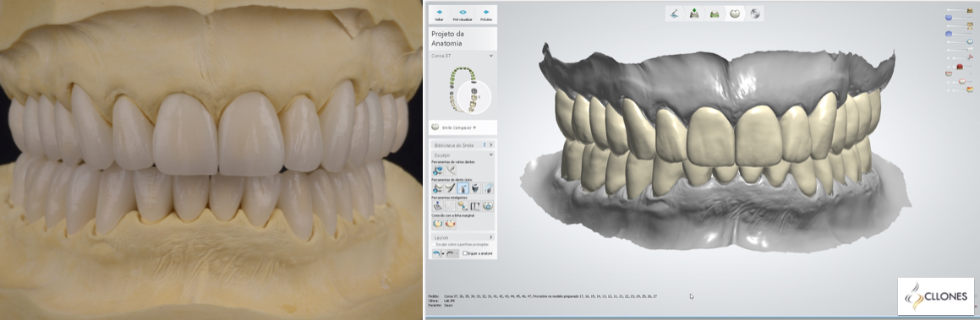Screen dimensions: 980x320
Task: Check the Erguer a anatomia checkbox
Action: 465,253
